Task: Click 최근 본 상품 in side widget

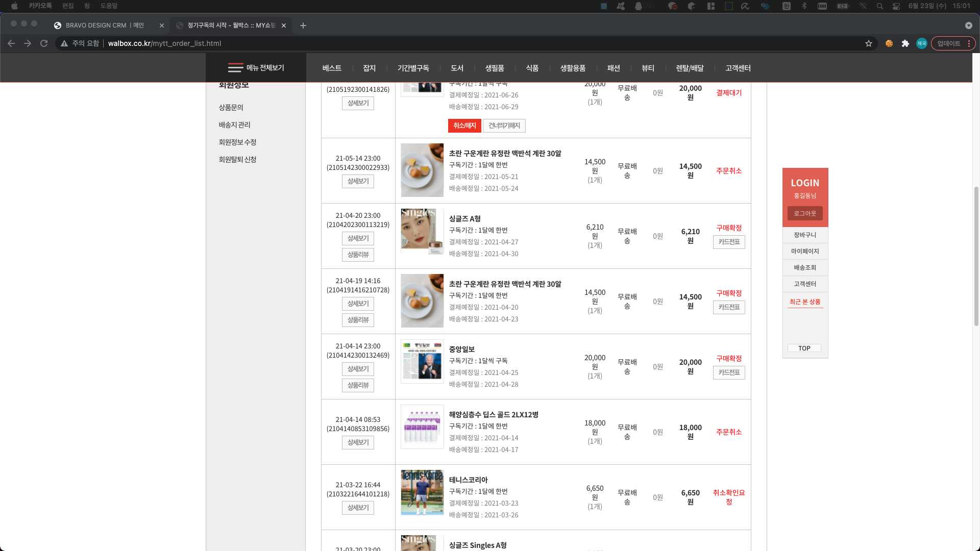Action: tap(805, 302)
